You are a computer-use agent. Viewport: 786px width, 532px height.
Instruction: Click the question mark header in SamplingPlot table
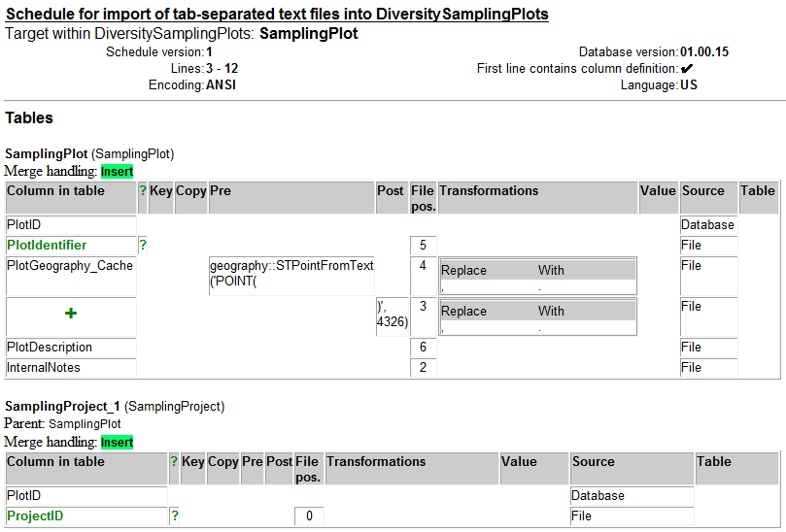143,191
